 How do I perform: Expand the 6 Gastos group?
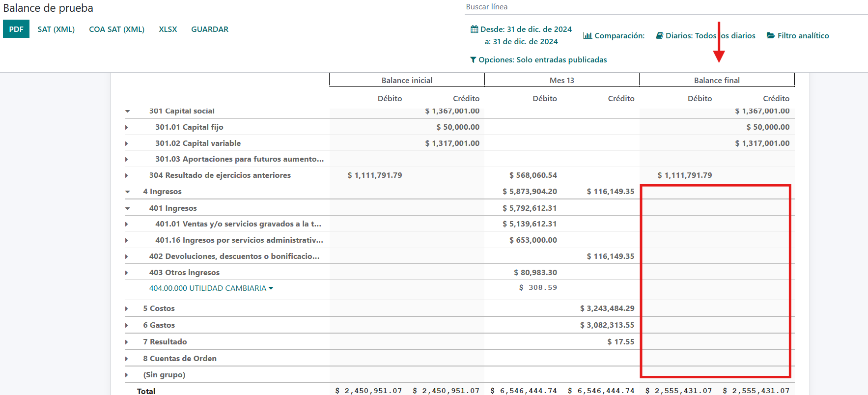[x=127, y=325]
